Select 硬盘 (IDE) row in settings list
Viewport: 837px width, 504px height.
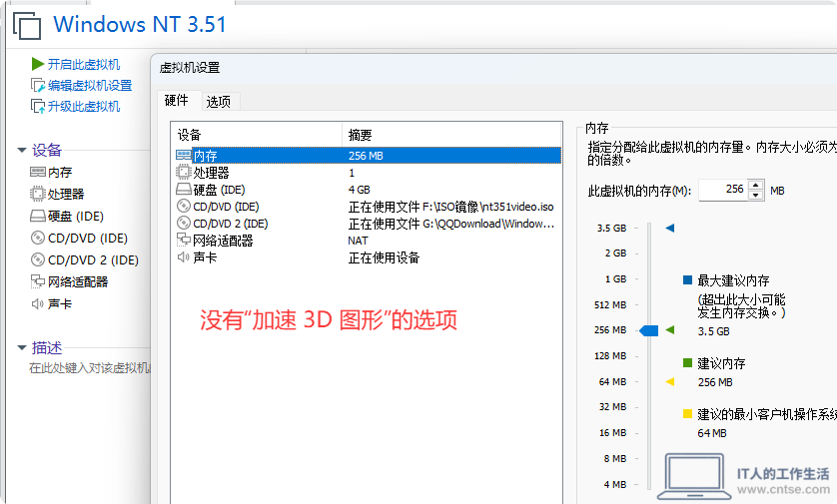pos(368,190)
